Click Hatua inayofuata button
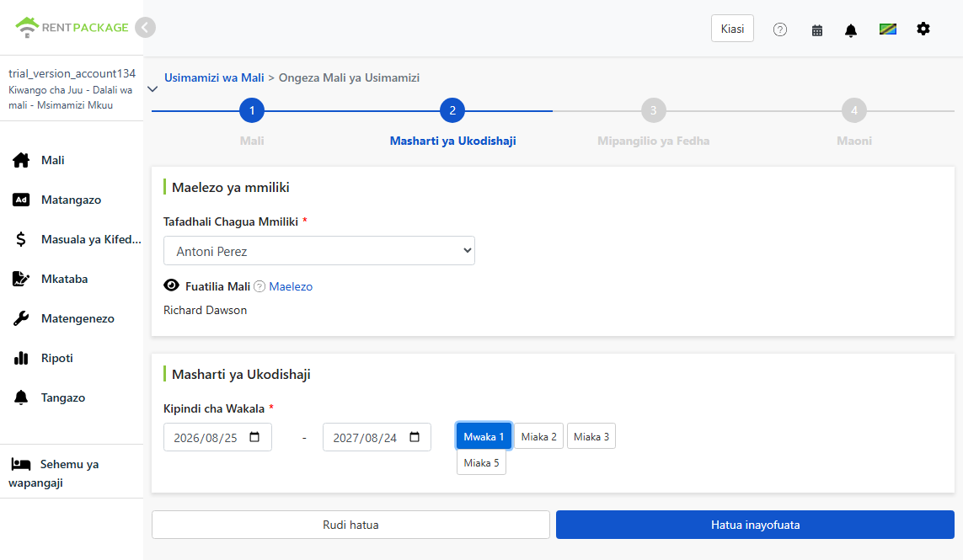Viewport: 963px width, 560px height. [755, 525]
